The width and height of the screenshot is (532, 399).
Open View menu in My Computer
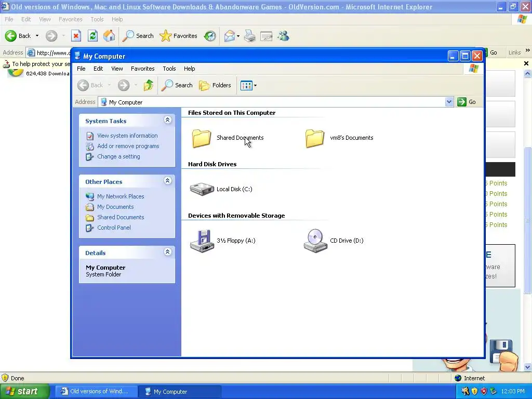click(117, 69)
